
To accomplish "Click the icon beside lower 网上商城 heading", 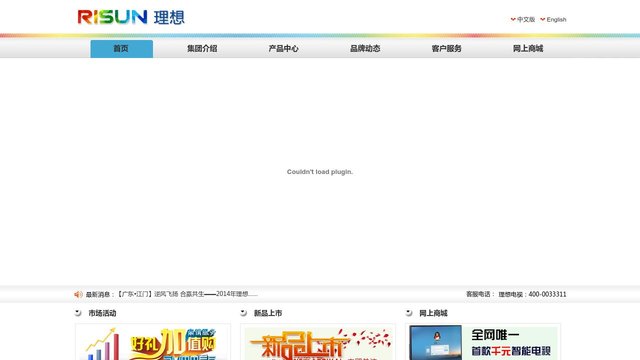I will 409,313.
